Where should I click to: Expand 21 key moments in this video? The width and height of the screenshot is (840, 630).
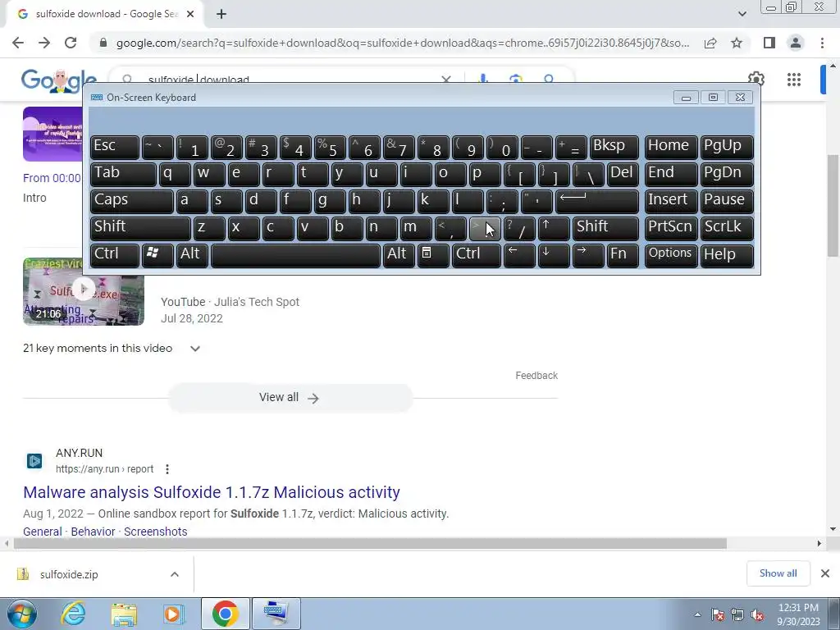point(195,349)
